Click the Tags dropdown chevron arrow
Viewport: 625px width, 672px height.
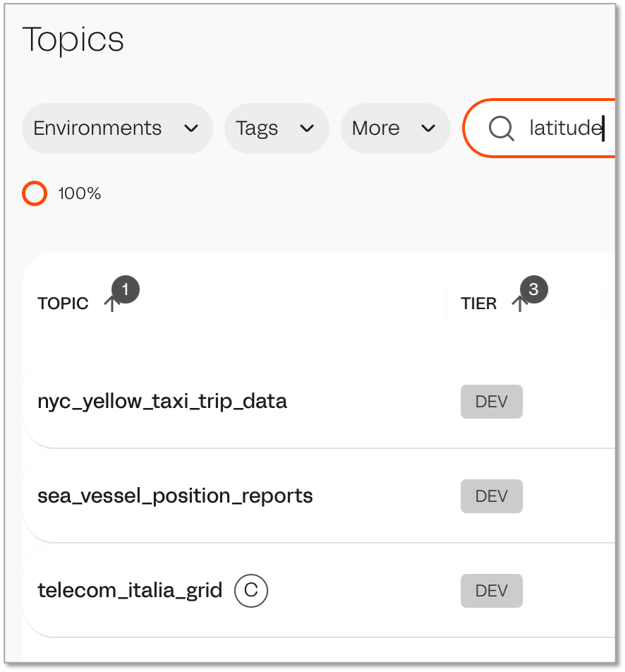307,128
